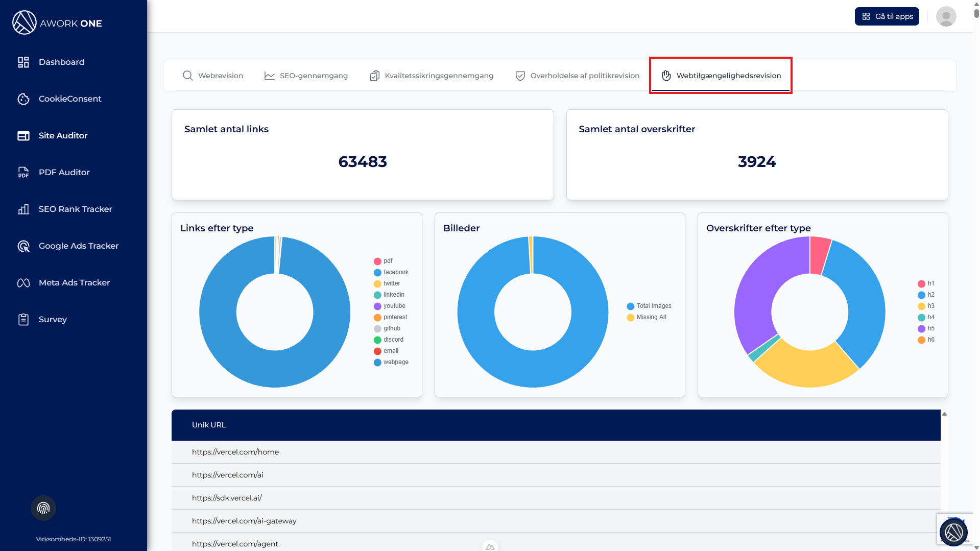Open the Survey clipboard icon
980x551 pixels.
point(23,320)
